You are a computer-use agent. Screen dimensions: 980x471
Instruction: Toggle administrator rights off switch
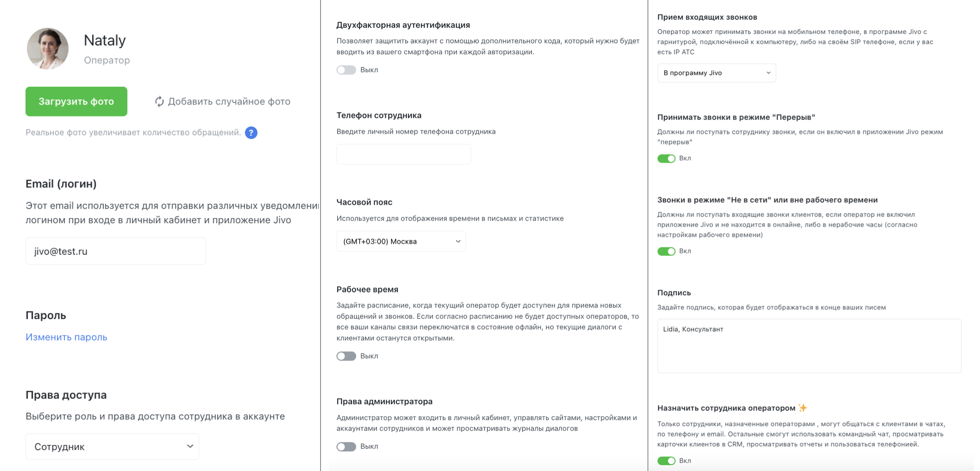346,445
